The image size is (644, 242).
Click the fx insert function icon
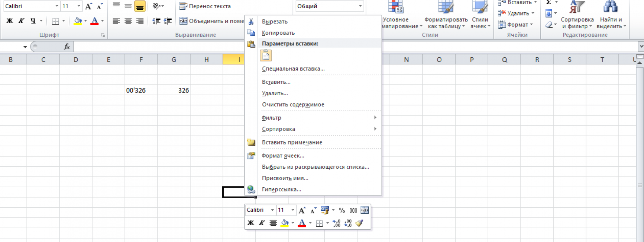67,47
